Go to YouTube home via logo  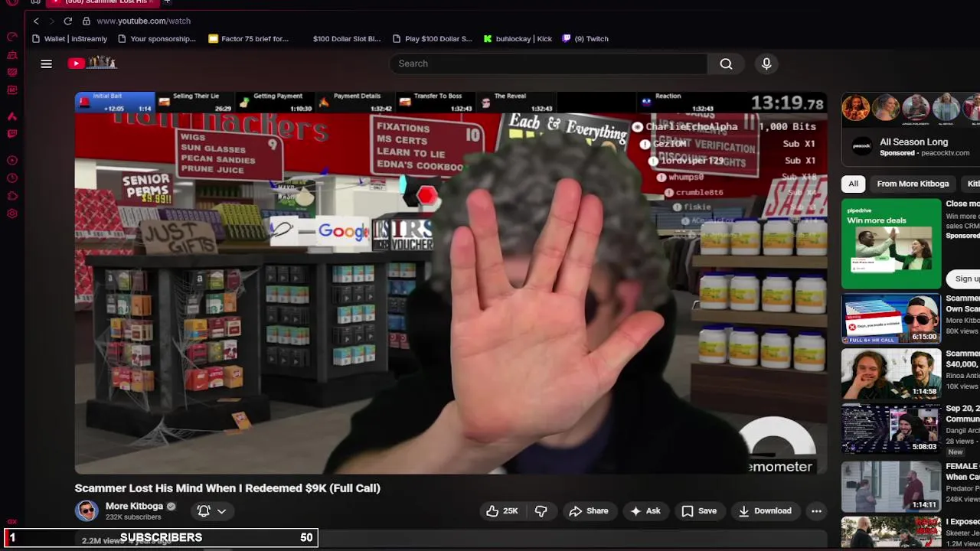(92, 63)
